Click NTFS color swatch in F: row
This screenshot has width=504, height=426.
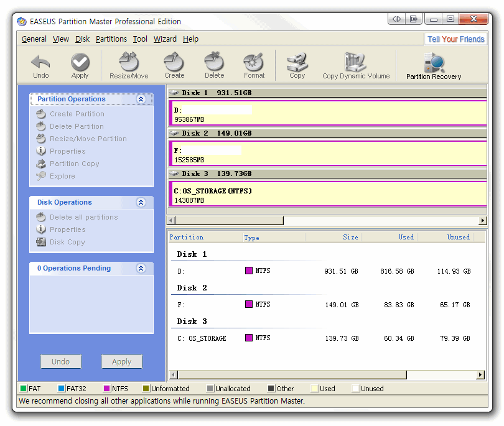point(249,304)
